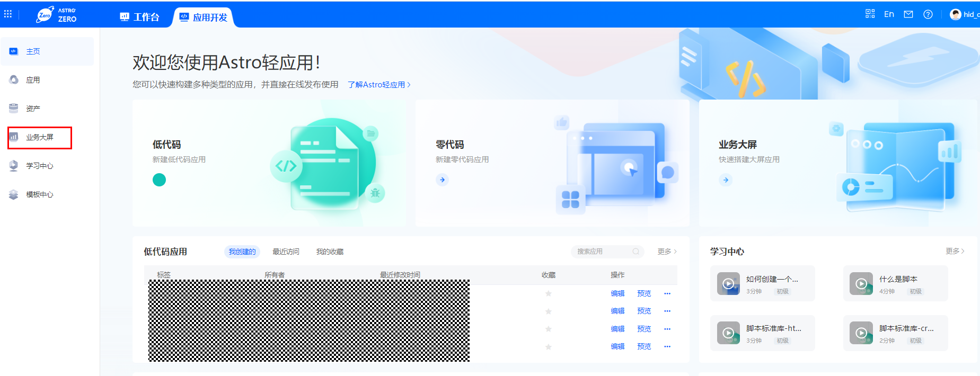
Task: Click 编辑 in the third app row
Action: tap(617, 329)
